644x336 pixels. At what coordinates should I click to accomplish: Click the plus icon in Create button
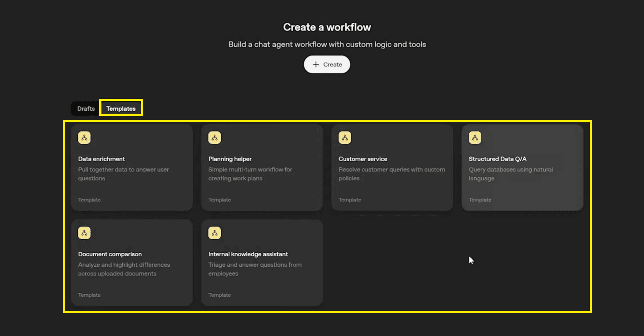point(316,64)
